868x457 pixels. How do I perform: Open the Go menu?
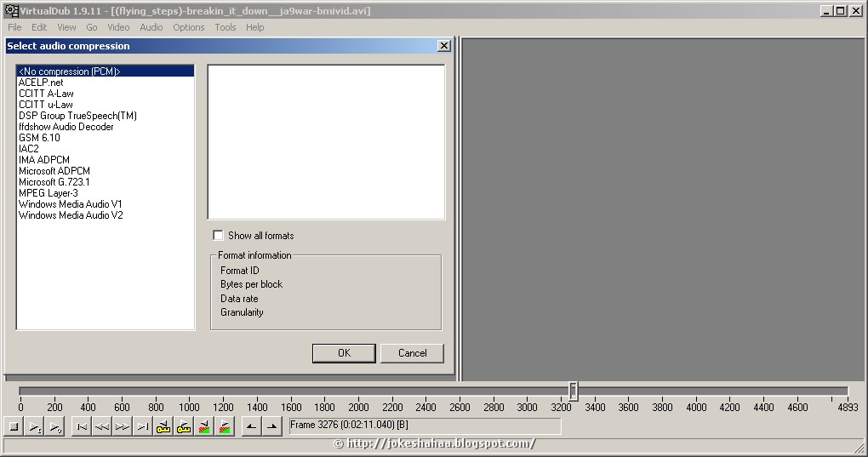[x=91, y=27]
